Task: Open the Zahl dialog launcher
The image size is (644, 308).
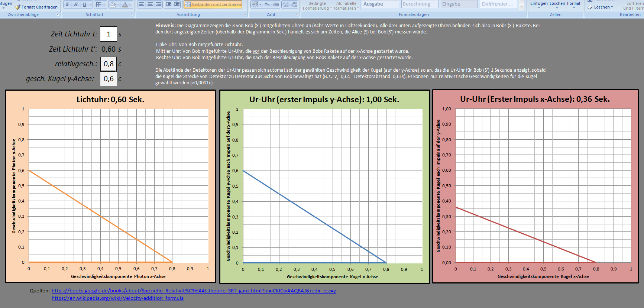Action: click(296, 14)
